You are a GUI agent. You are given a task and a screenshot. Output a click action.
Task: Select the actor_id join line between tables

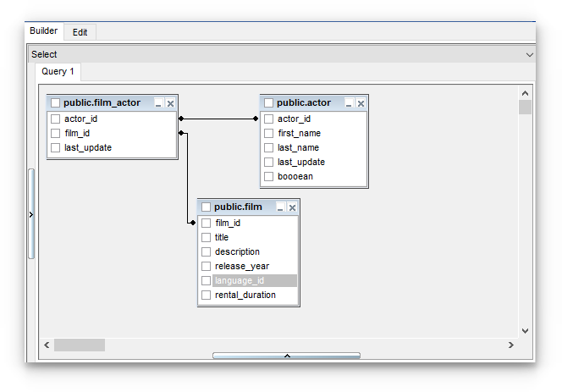point(218,119)
